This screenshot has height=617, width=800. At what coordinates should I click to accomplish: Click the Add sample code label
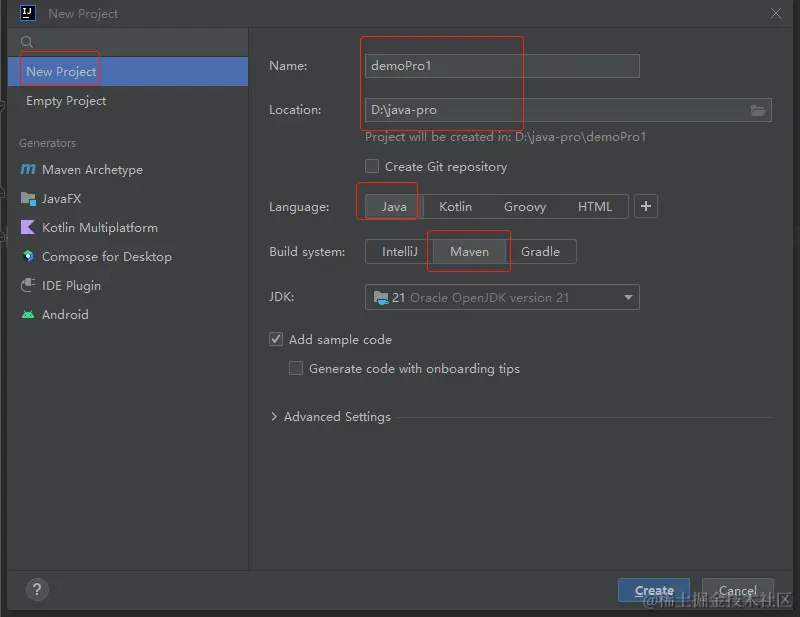pyautogui.click(x=340, y=340)
